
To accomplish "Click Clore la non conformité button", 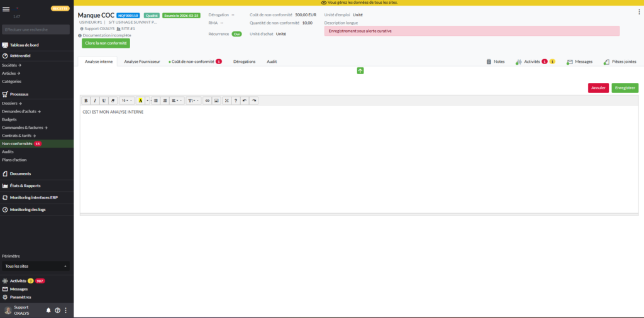I will (106, 43).
